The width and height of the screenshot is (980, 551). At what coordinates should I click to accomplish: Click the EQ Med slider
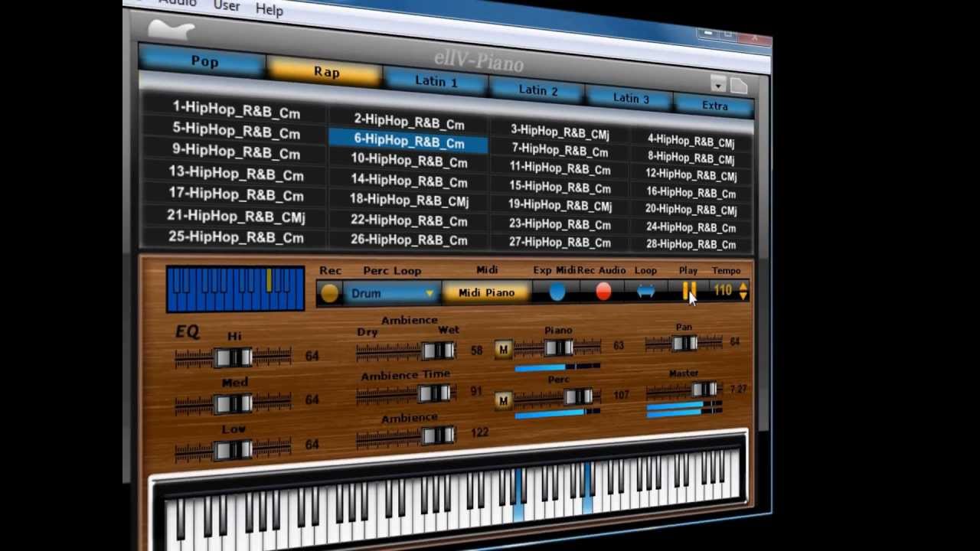pos(233,403)
